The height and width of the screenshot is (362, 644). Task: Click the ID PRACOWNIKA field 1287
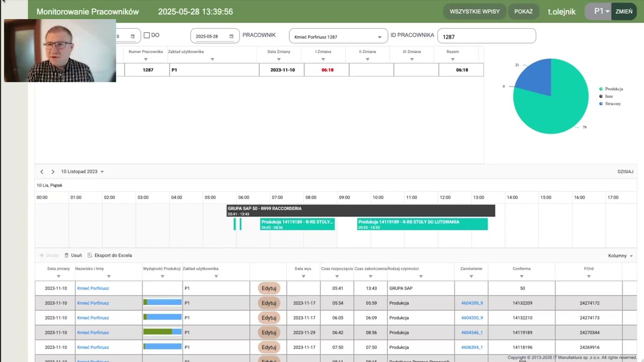click(487, 36)
